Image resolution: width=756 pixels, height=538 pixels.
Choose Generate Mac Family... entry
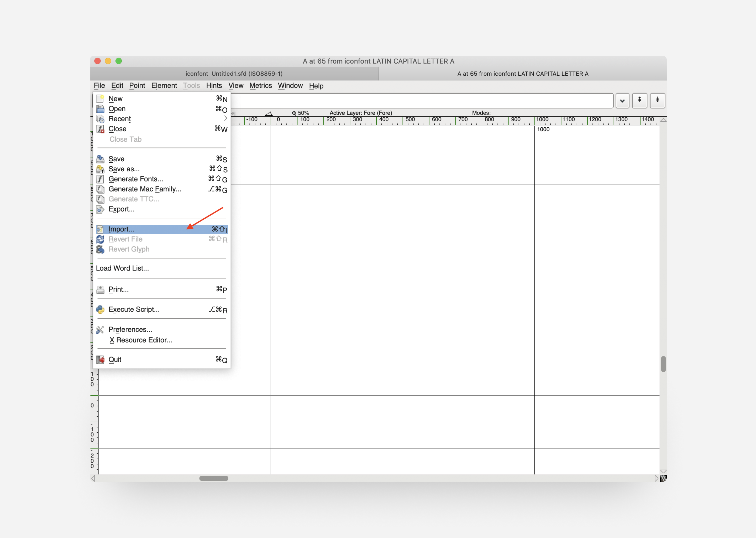click(161, 189)
